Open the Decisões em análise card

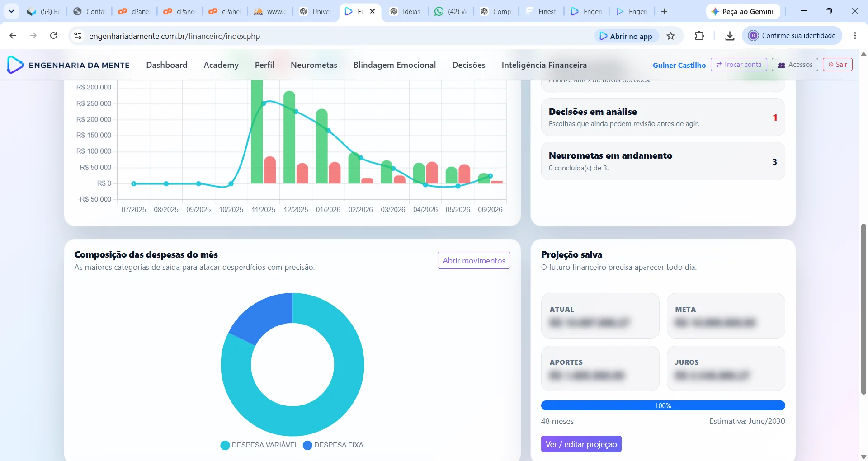tap(663, 117)
